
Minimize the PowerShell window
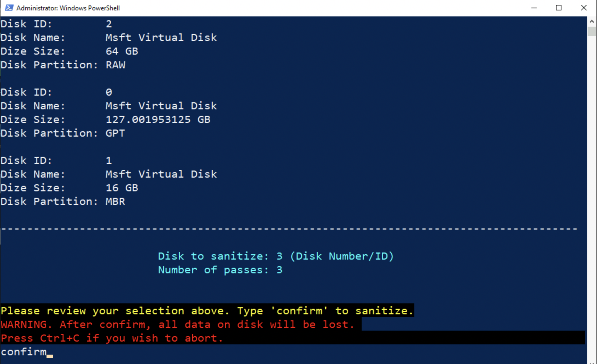534,8
